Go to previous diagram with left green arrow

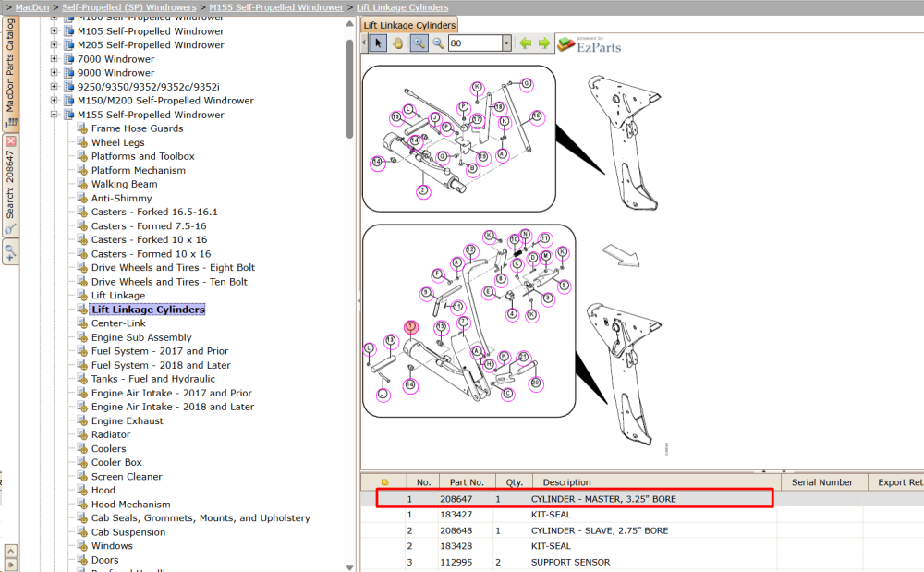525,43
